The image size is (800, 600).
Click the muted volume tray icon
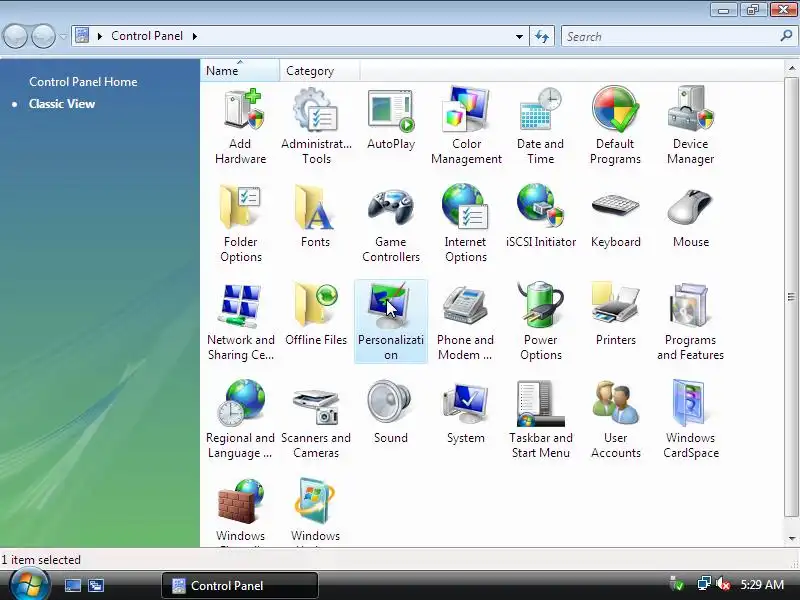point(723,583)
